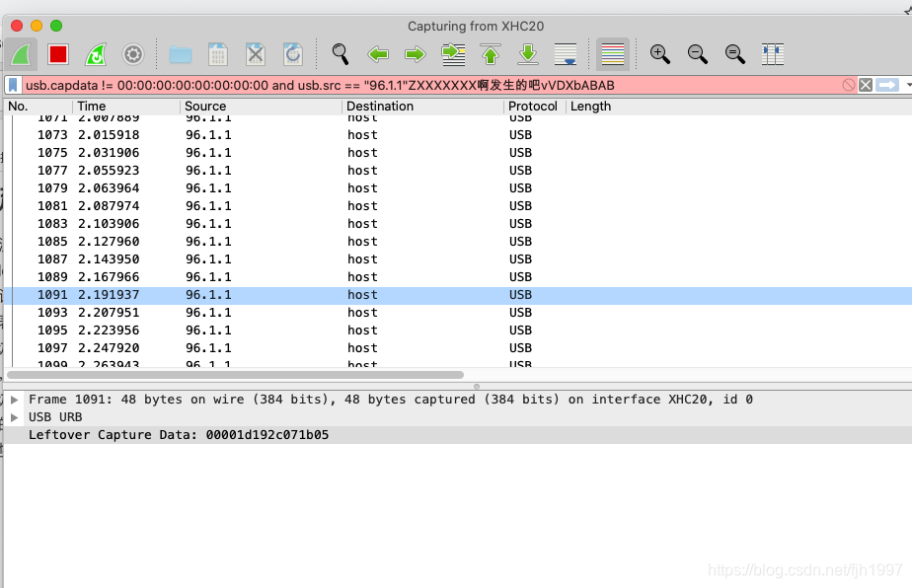The height and width of the screenshot is (588, 912).
Task: Open a capture file folder icon
Action: point(181,54)
